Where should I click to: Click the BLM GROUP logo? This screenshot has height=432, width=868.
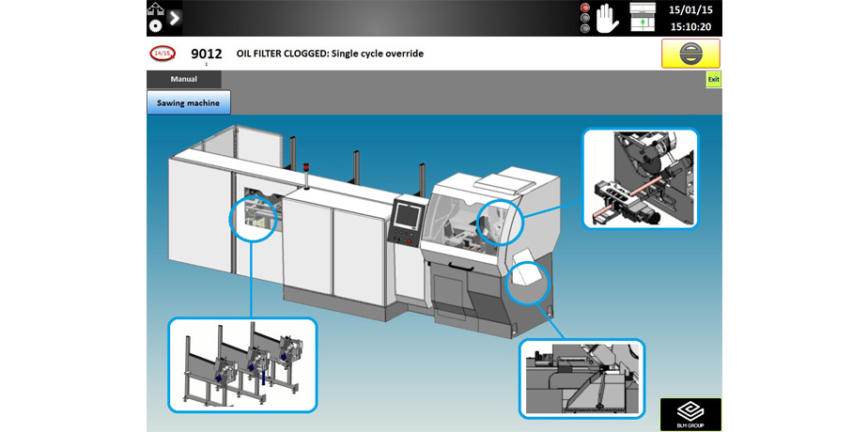point(690,413)
